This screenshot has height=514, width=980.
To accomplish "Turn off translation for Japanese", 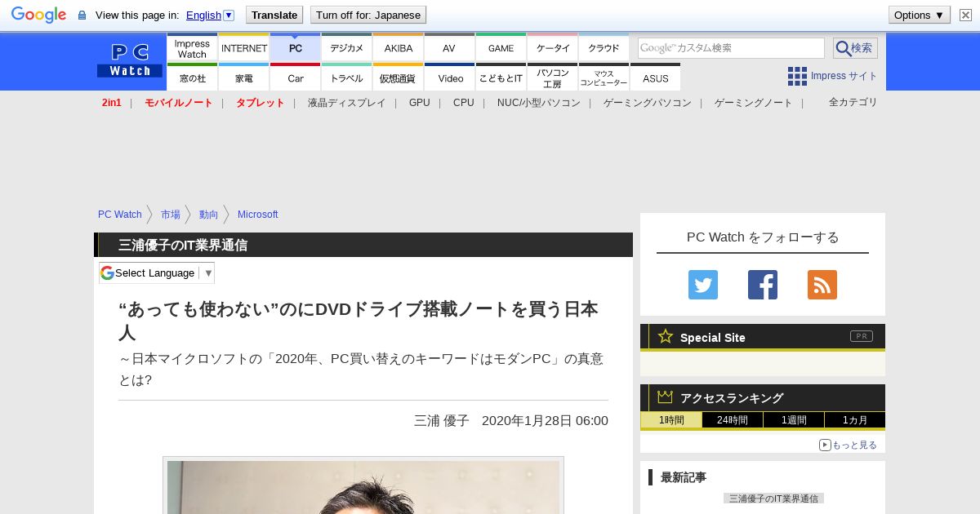I will [x=368, y=15].
